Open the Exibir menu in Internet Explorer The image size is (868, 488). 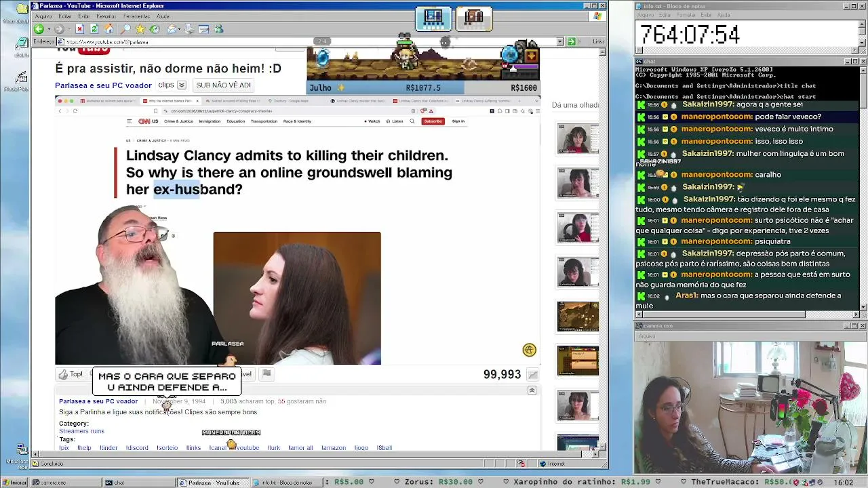[x=83, y=16]
